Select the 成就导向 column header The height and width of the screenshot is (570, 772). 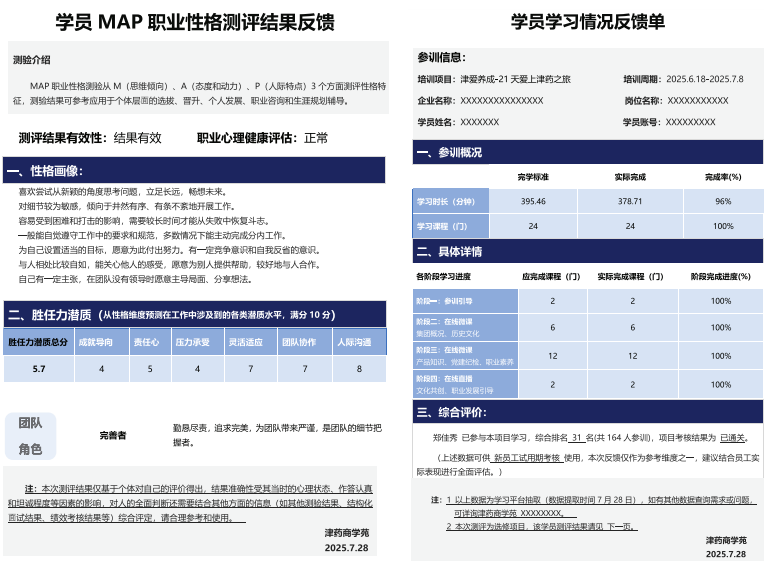pyautogui.click(x=99, y=342)
